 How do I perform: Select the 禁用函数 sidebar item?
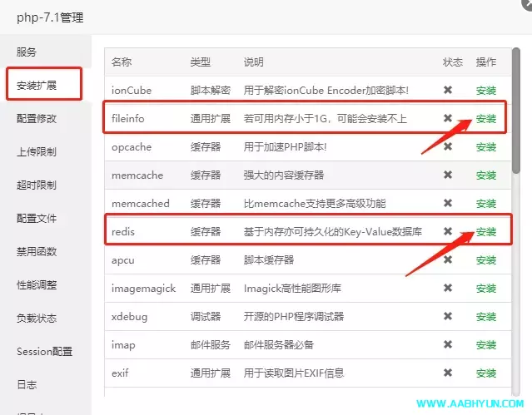pos(37,251)
